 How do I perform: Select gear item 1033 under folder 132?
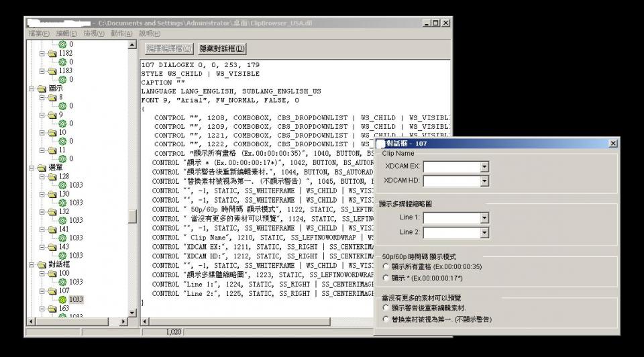(x=62, y=221)
